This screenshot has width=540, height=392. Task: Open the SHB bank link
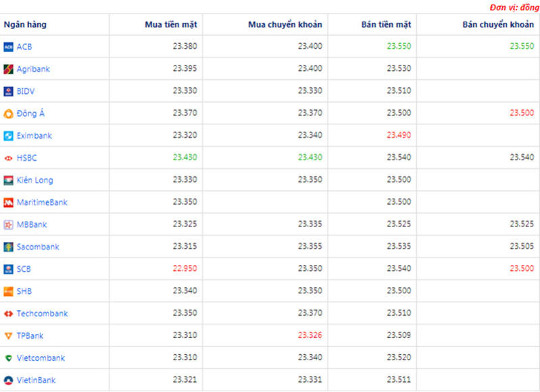click(24, 291)
